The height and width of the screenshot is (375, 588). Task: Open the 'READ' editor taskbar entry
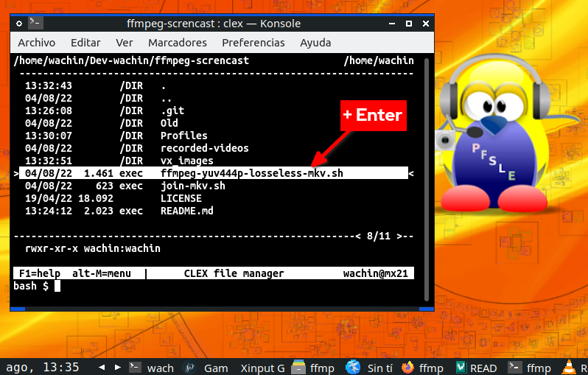pos(476,368)
